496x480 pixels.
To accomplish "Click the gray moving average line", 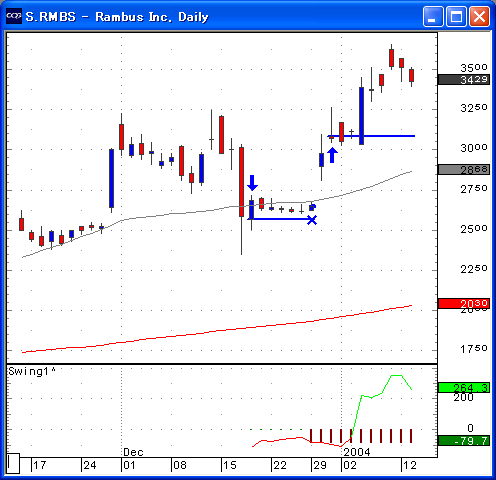I will click(217, 209).
